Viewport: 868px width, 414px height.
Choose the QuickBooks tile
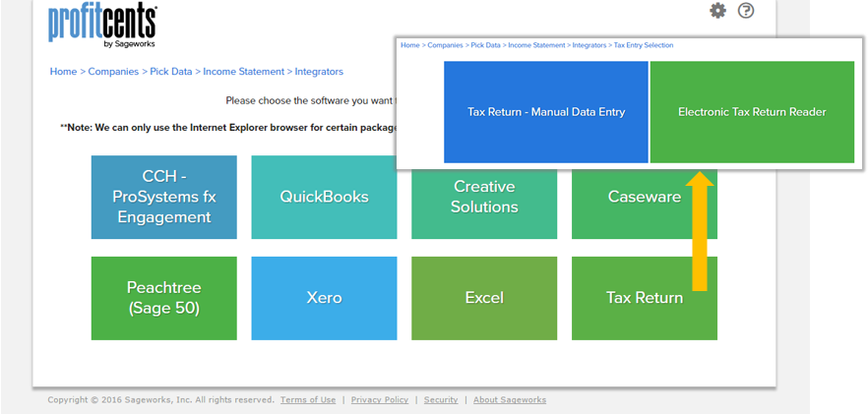pyautogui.click(x=324, y=197)
